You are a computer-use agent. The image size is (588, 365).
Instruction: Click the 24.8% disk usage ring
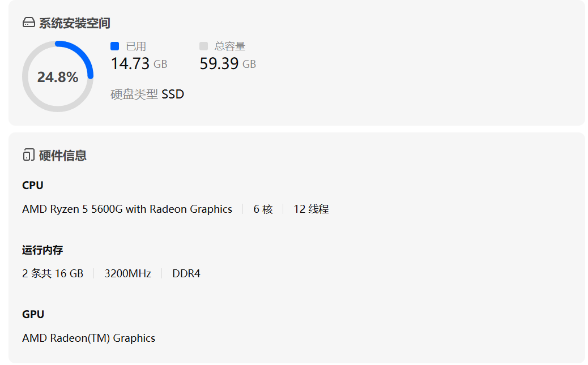pyautogui.click(x=58, y=77)
